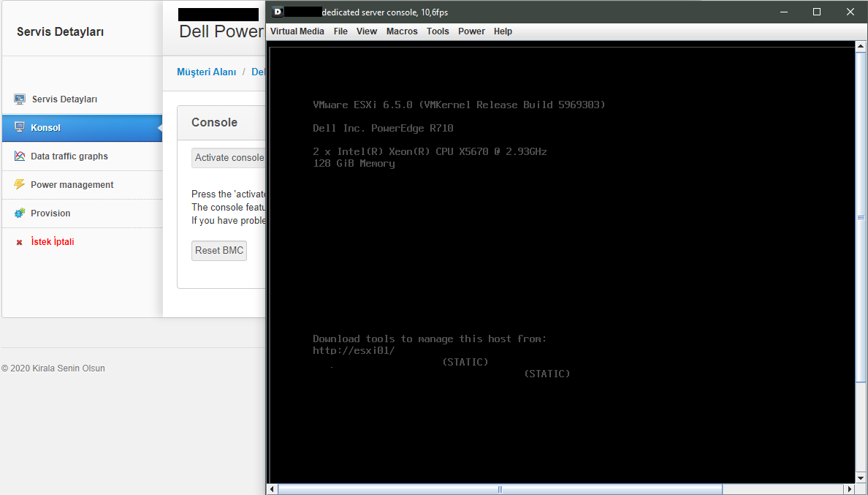Click the vertical scrollbar up arrow in console

861,47
